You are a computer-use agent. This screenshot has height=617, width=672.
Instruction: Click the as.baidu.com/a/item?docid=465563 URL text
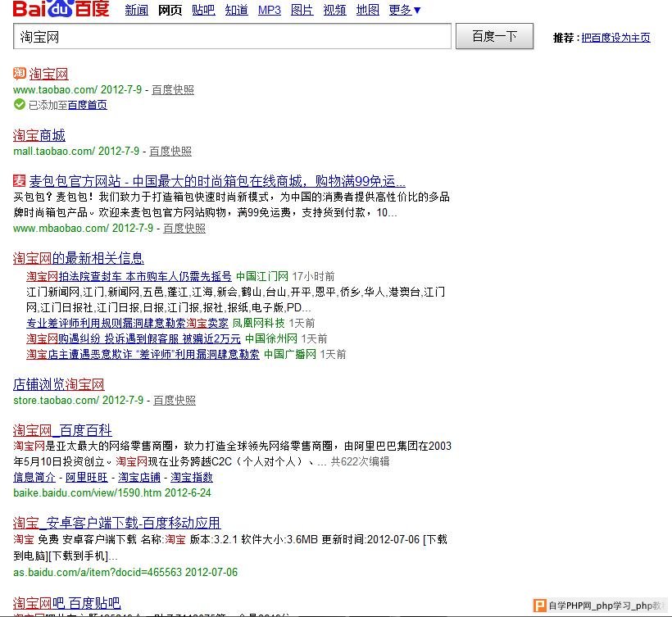pyautogui.click(x=98, y=573)
